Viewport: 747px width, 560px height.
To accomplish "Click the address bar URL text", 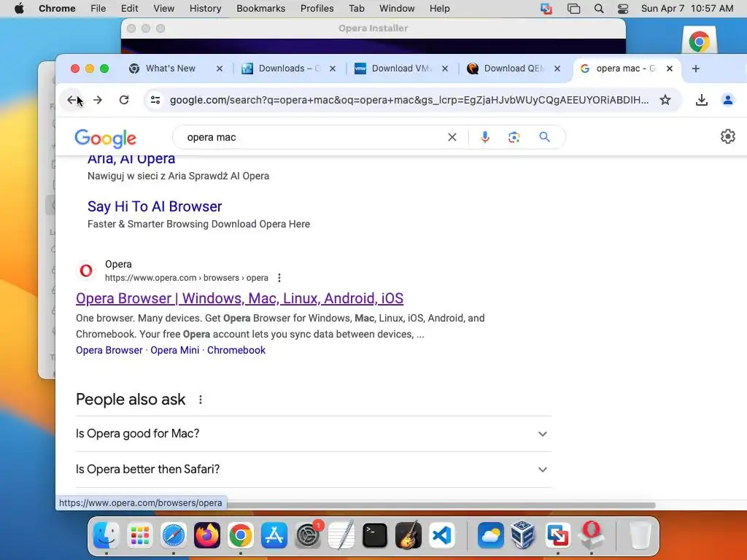I will [409, 100].
